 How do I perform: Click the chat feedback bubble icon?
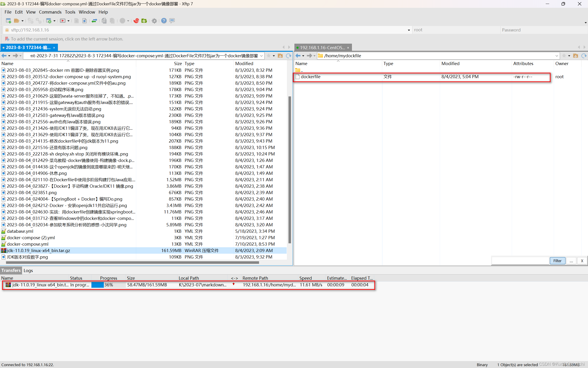pos(172,21)
